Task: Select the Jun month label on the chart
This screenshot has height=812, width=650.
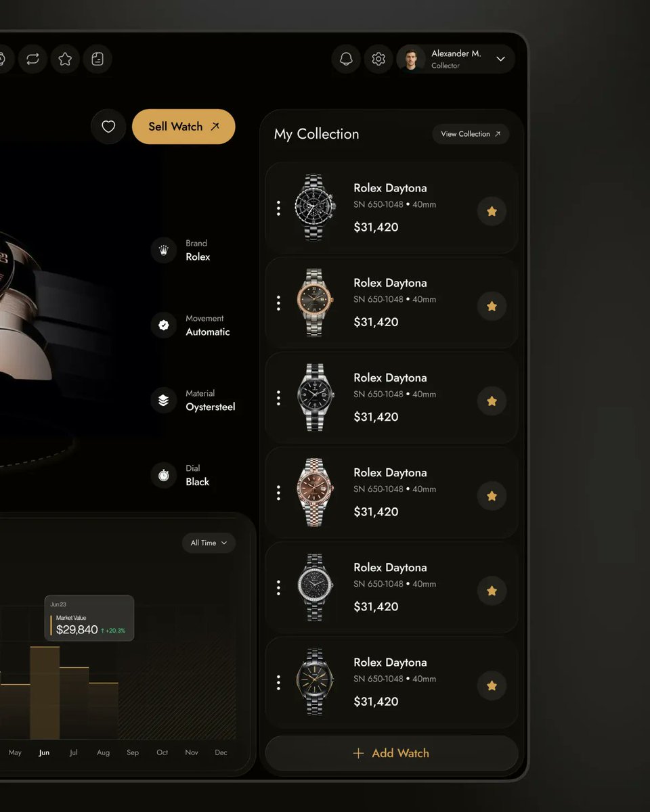Action: tap(44, 752)
